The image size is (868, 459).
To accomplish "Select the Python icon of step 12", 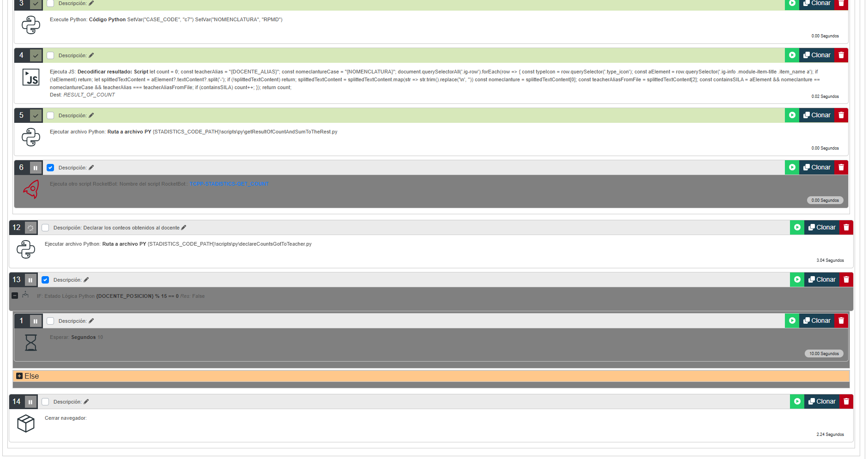I will [26, 249].
